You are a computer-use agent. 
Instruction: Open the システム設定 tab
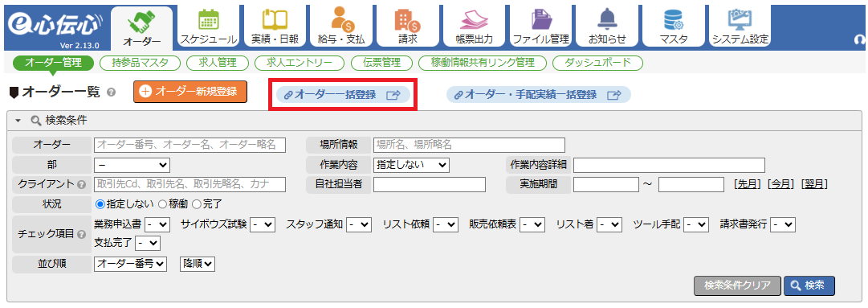click(x=740, y=27)
